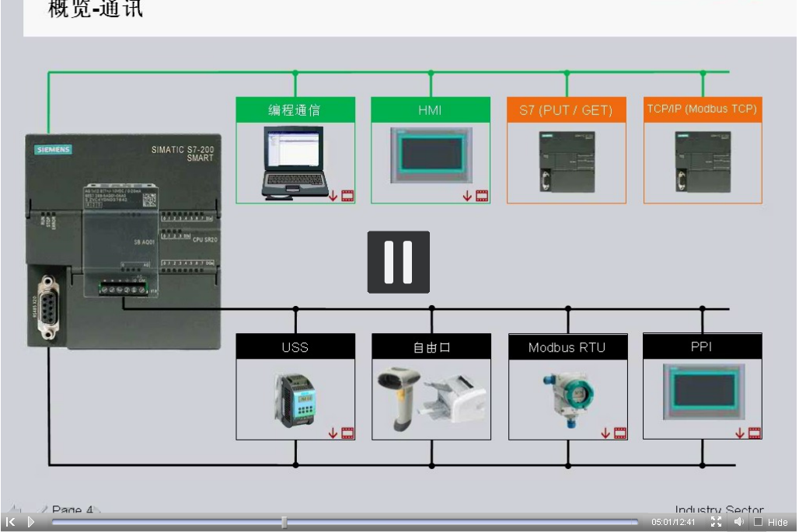Open the Modbus RTU header
The height and width of the screenshot is (532, 799).
pos(567,346)
